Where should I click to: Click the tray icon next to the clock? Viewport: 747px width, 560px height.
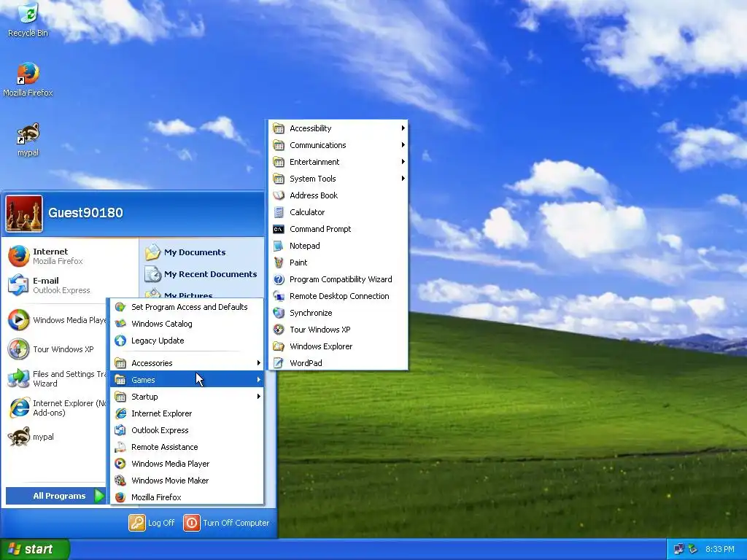point(693,549)
